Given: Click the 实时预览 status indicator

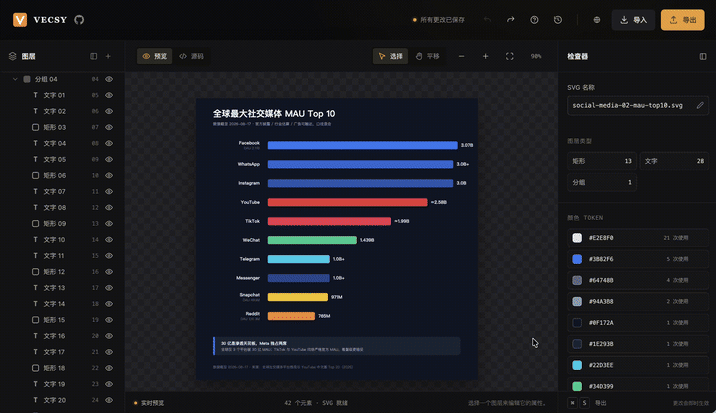Looking at the screenshot, I should tap(149, 403).
